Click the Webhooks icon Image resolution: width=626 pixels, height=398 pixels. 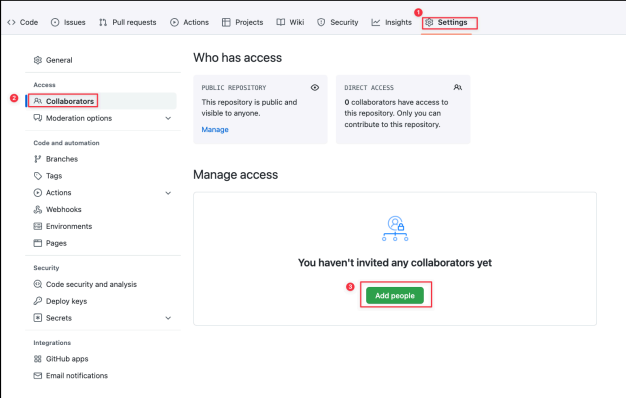(38, 210)
